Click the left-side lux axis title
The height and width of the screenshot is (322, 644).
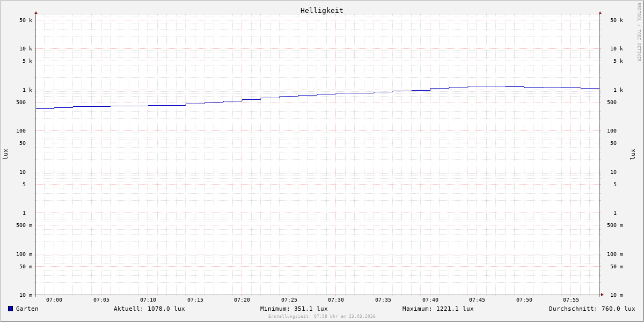(5, 154)
